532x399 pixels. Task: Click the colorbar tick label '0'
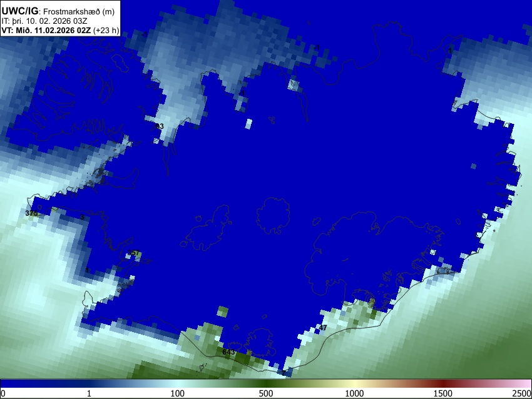pyautogui.click(x=3, y=393)
